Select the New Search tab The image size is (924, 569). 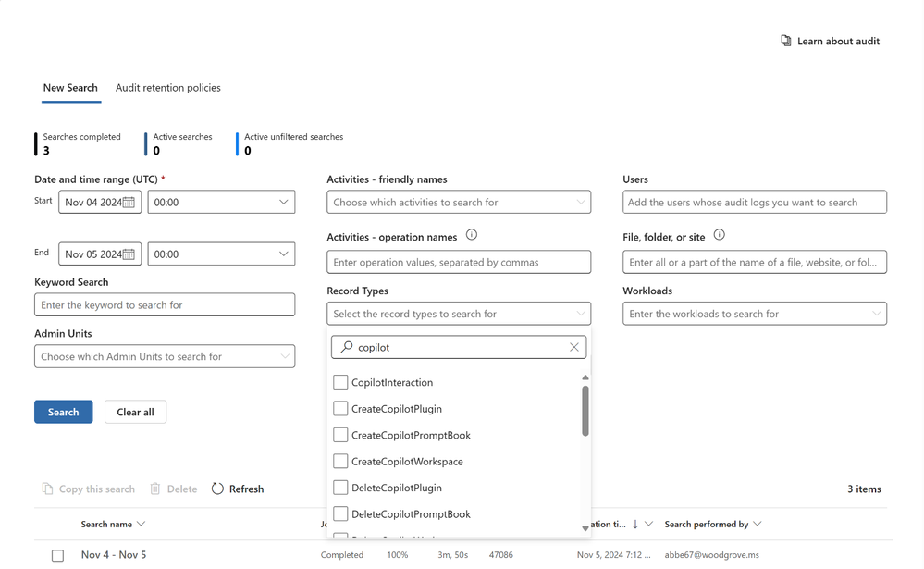point(70,88)
